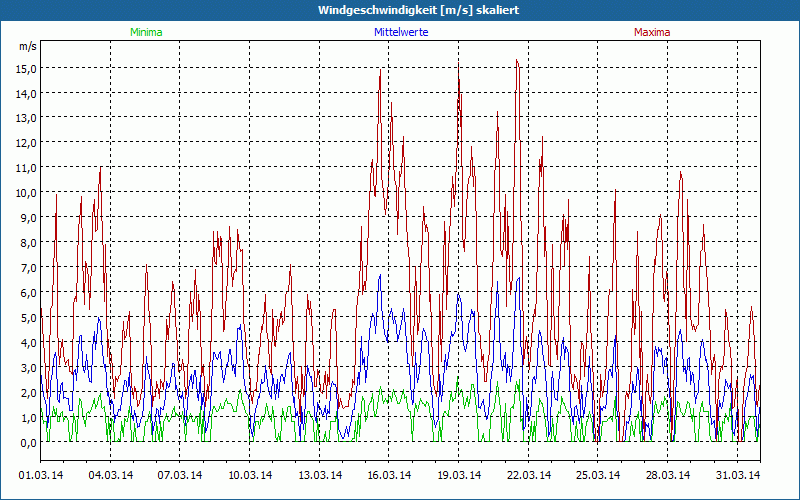Click the 22.03.14 date label

click(529, 475)
